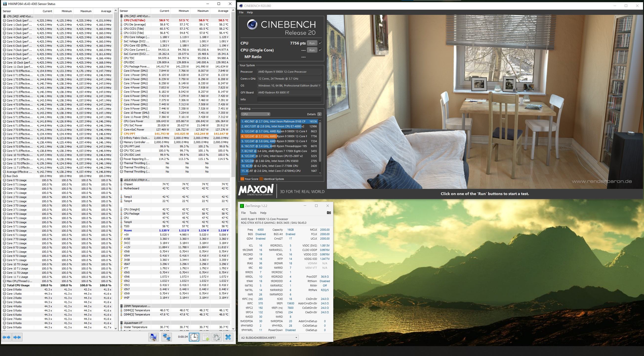Run the CPU Single Core test
This screenshot has width=644, height=356.
click(312, 50)
